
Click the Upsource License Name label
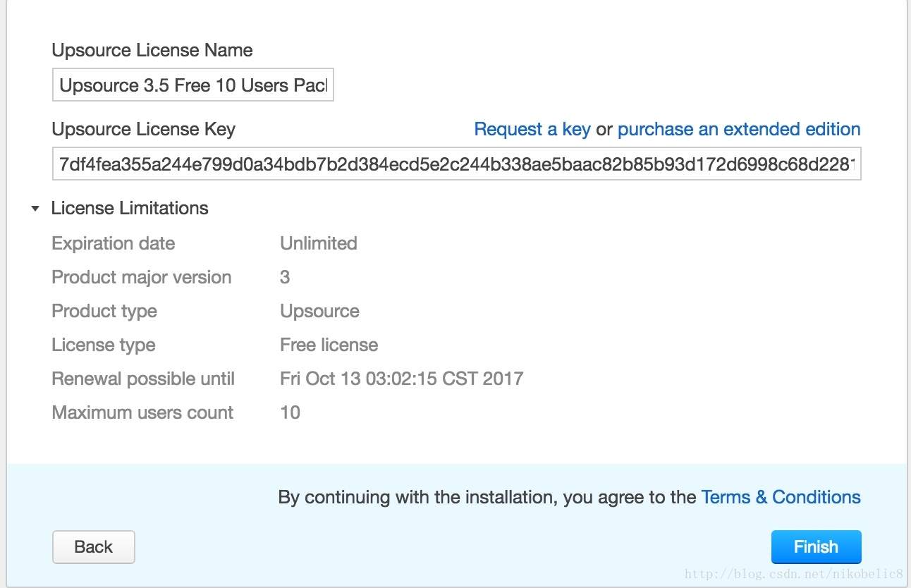[x=152, y=50]
